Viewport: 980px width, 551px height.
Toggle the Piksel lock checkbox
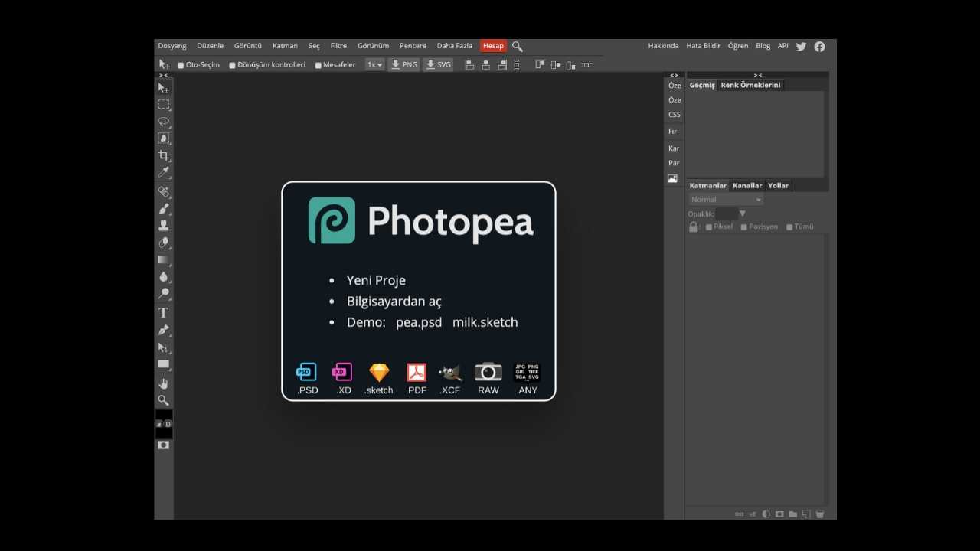[x=709, y=227]
